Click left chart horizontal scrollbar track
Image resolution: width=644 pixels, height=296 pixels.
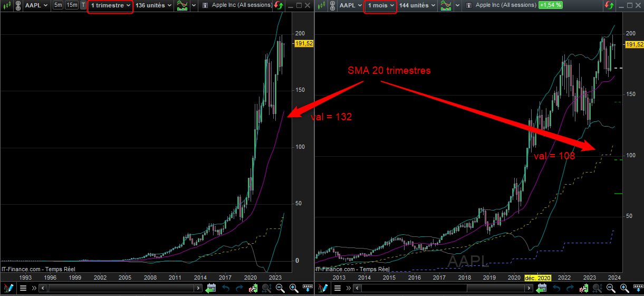(x=120, y=288)
